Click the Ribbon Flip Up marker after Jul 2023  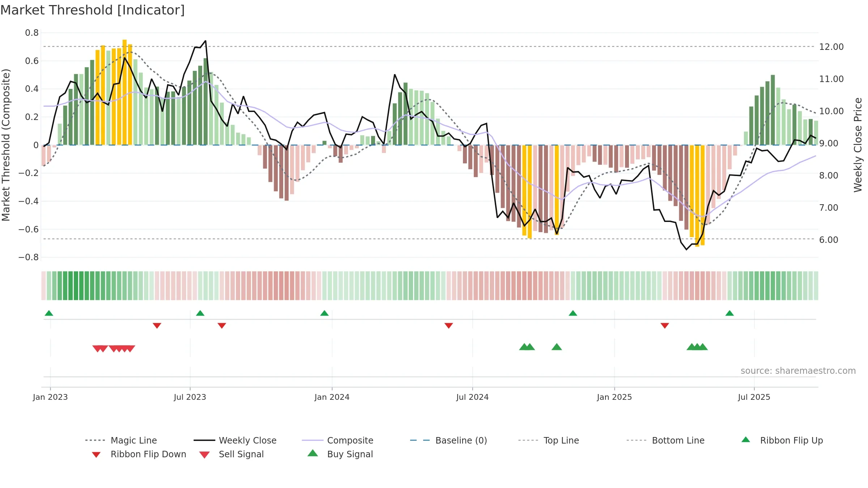[x=200, y=313]
